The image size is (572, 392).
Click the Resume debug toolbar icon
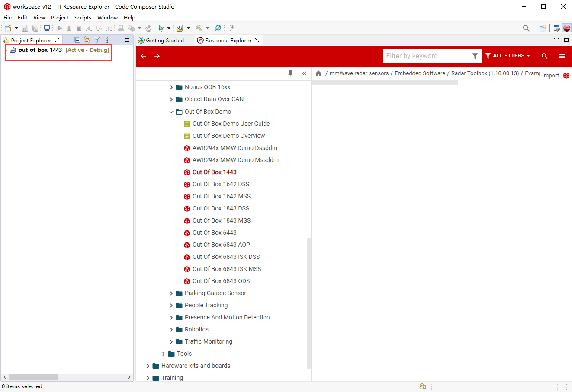[x=59, y=28]
